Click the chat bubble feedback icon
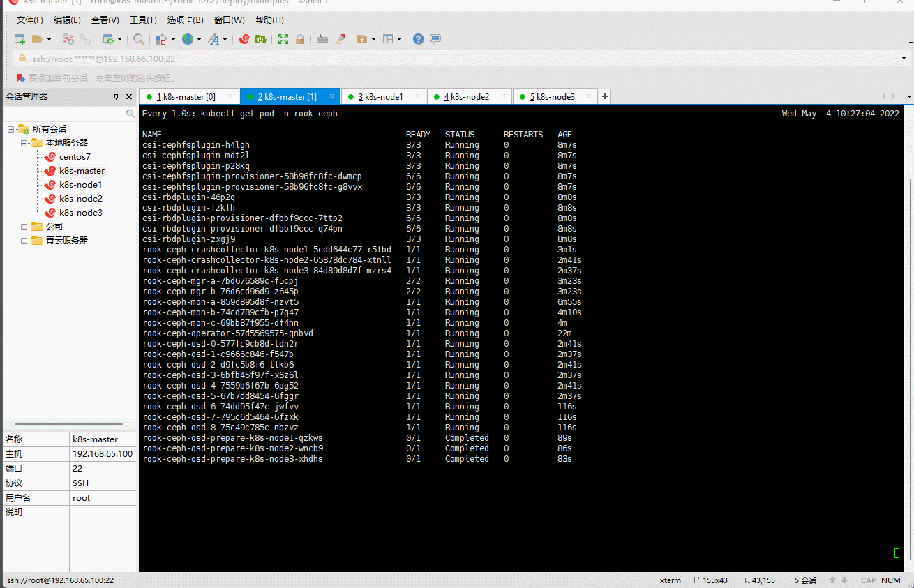The width and height of the screenshot is (914, 588). tap(435, 39)
